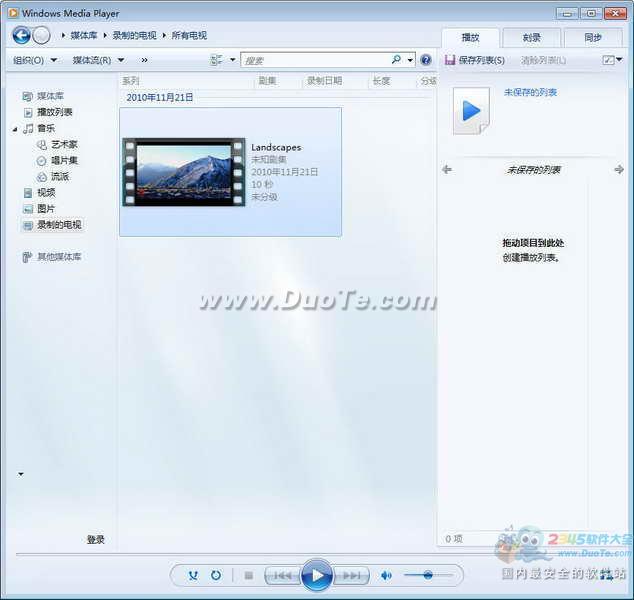Go back with the blue back arrow
Screen dimensions: 634x600
[21, 35]
